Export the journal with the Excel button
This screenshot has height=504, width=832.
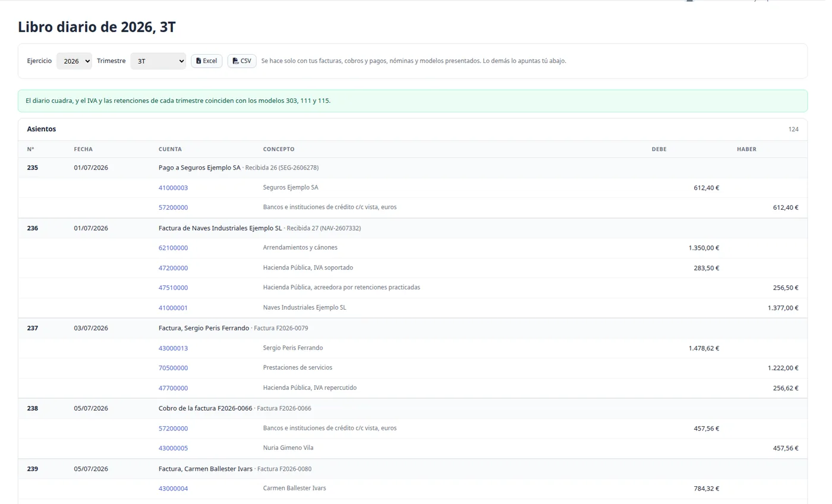coord(207,61)
